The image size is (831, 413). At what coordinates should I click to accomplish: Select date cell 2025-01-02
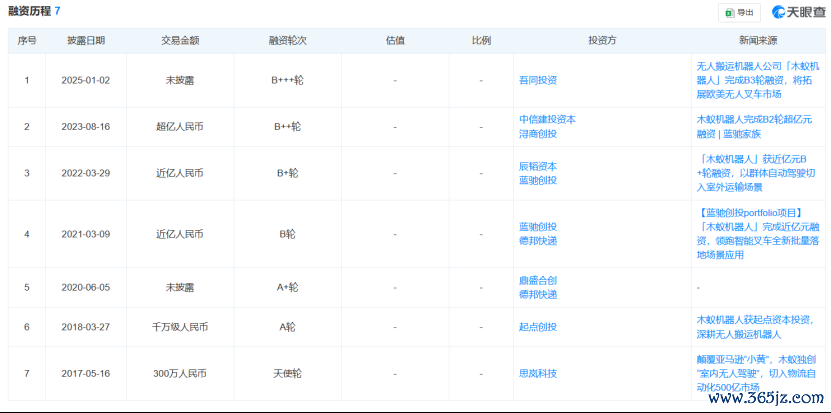(86, 81)
